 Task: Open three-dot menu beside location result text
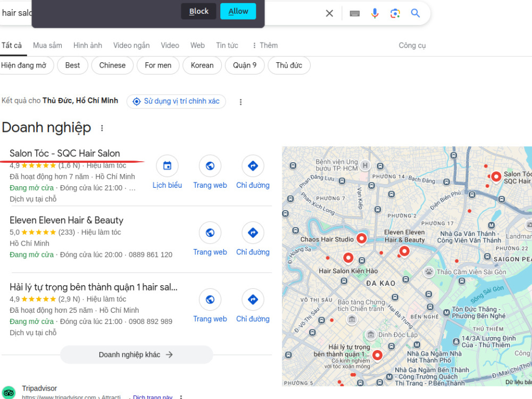click(x=240, y=102)
